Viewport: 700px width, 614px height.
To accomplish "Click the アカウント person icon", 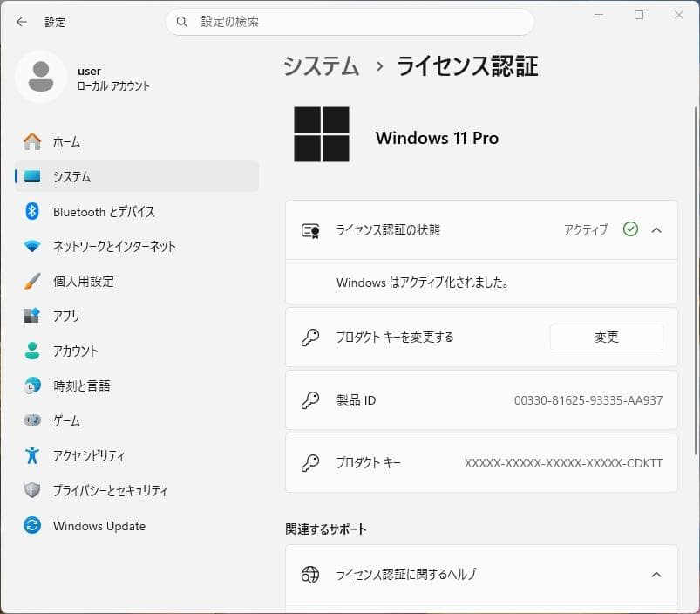I will (32, 351).
